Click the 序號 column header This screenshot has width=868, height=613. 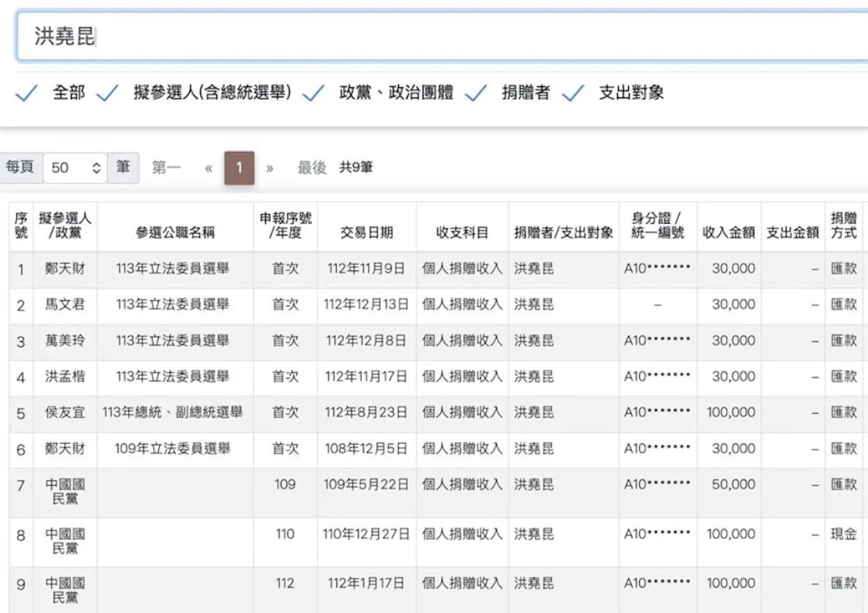tap(21, 226)
